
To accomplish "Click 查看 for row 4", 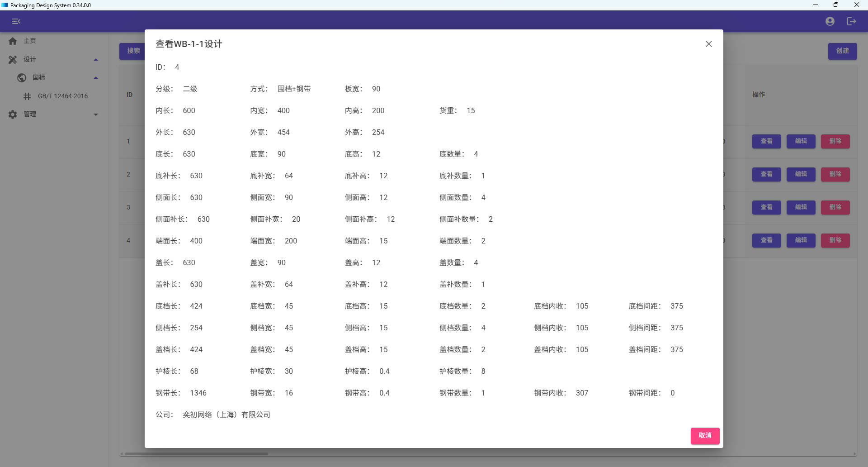I will (767, 240).
